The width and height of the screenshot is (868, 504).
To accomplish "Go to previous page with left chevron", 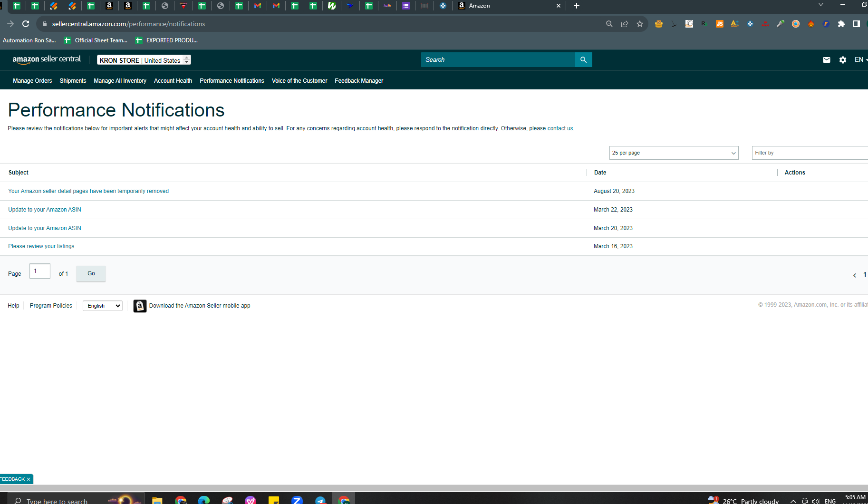I will pyautogui.click(x=855, y=275).
